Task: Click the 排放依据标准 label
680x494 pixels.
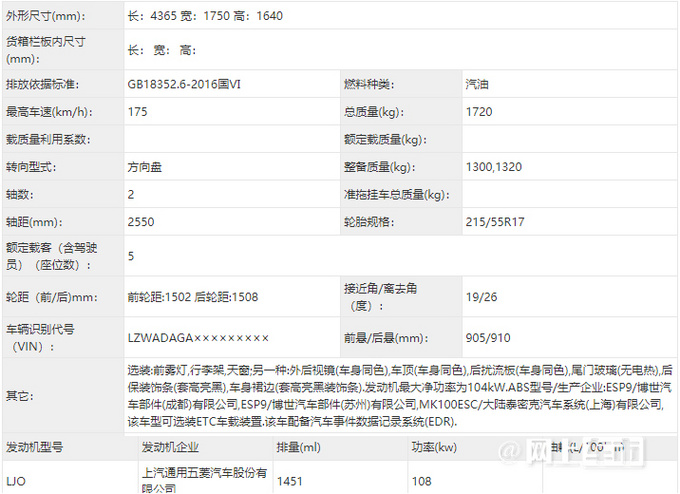Action: click(42, 84)
